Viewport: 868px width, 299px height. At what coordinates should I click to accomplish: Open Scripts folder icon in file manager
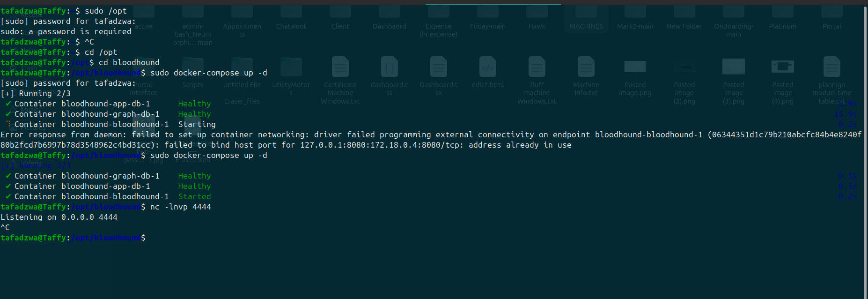click(193, 67)
